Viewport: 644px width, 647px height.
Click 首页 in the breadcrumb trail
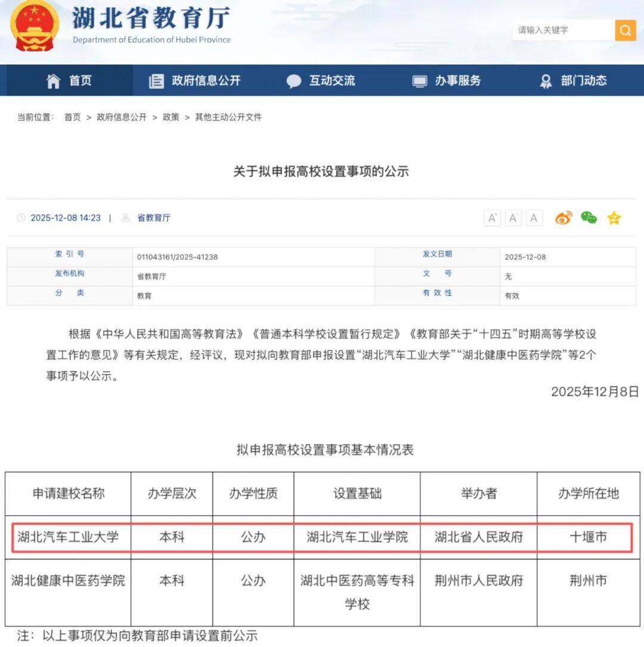tap(72, 117)
